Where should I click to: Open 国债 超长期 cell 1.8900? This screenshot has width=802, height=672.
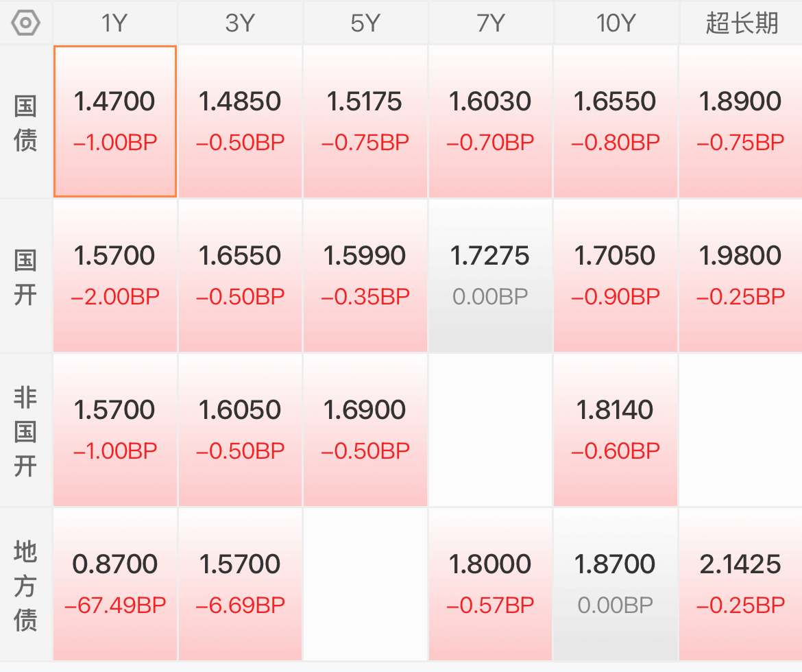pyautogui.click(x=741, y=121)
